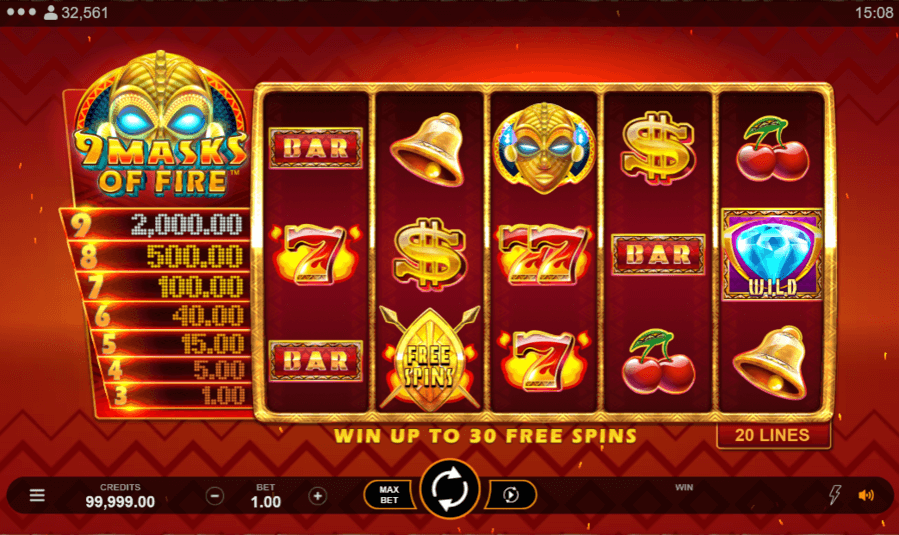Click the 20 LINES label
Viewport: 899px width, 535px height.
click(772, 435)
